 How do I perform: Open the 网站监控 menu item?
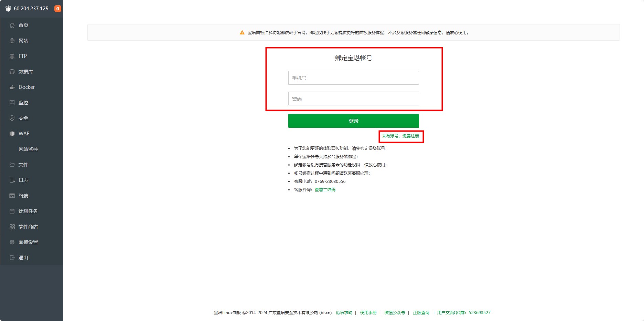tap(32, 149)
